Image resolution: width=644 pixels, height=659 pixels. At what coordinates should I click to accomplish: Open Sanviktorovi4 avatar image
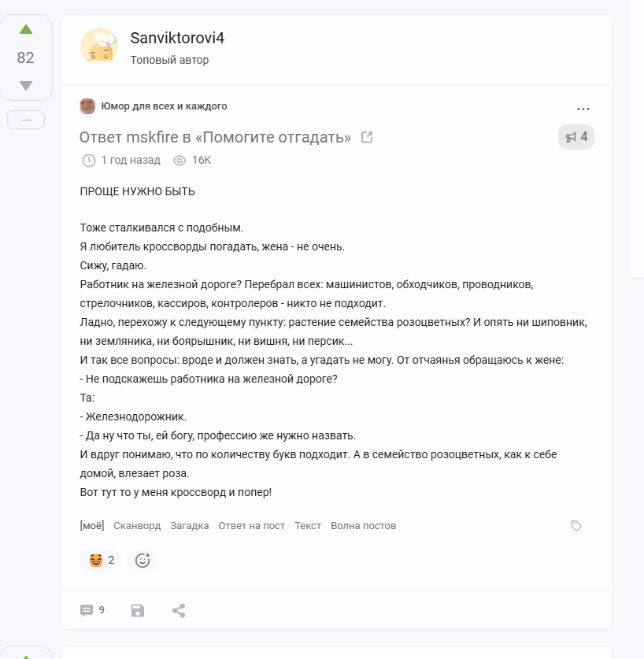99,46
